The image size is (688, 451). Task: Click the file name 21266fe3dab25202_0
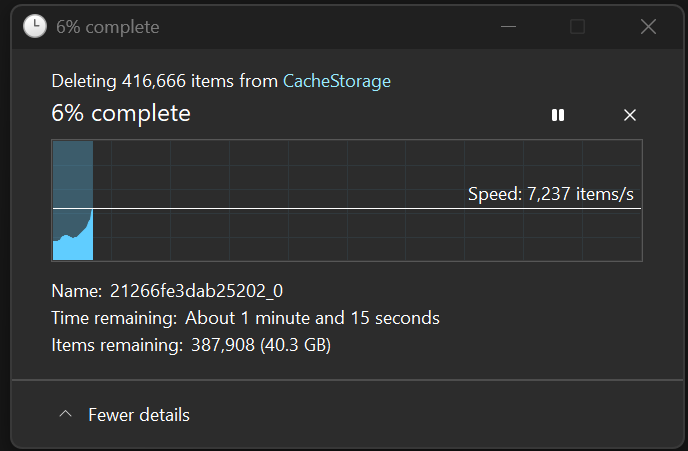[196, 291]
